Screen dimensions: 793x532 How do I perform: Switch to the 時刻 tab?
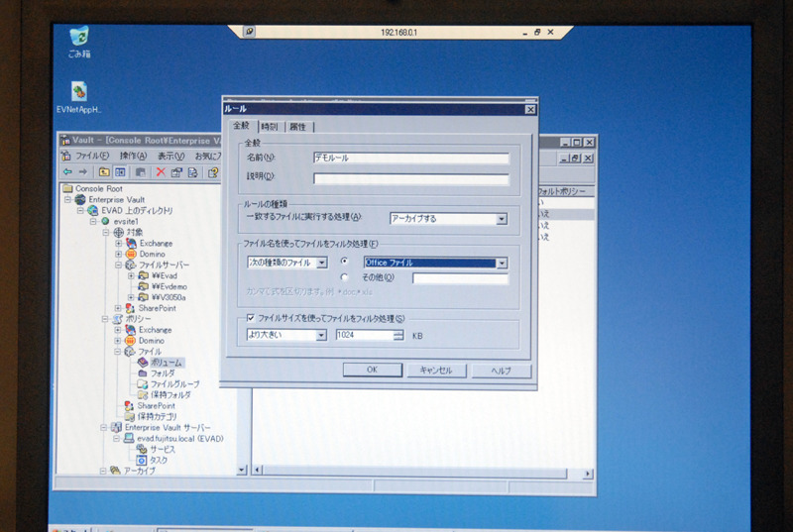click(270, 127)
